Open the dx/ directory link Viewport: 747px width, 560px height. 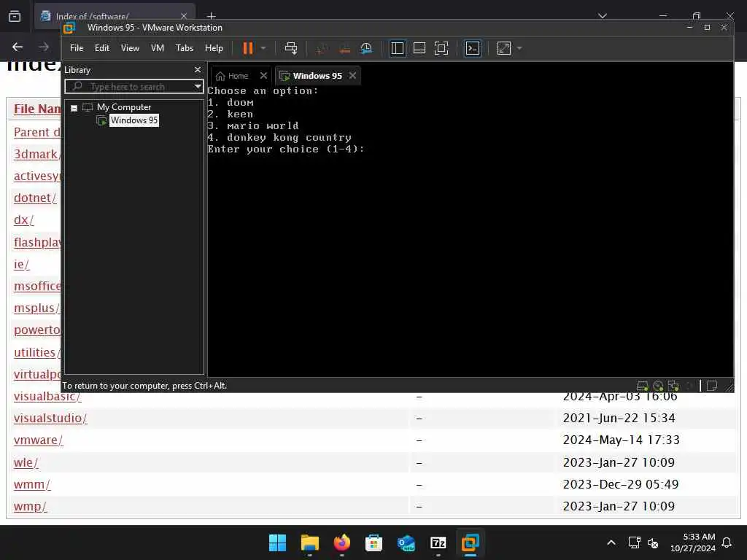coord(24,220)
